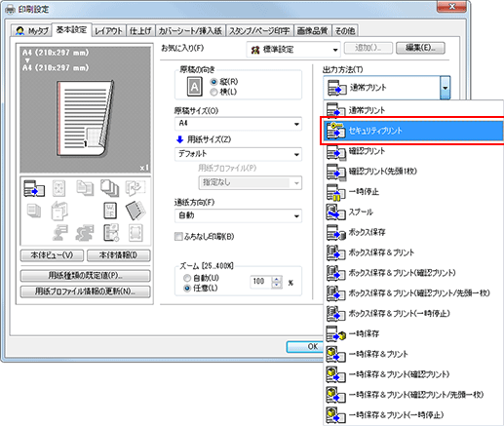The width and height of the screenshot is (504, 426).
Task: Open the お気に入り 標準設定 dropdown
Action: [x=293, y=50]
